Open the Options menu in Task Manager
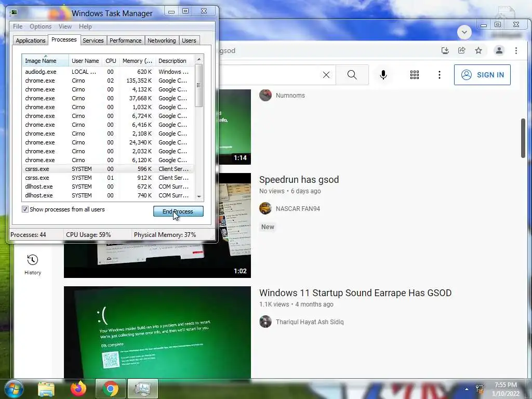Viewport: 532px width, 399px height. pyautogui.click(x=41, y=26)
